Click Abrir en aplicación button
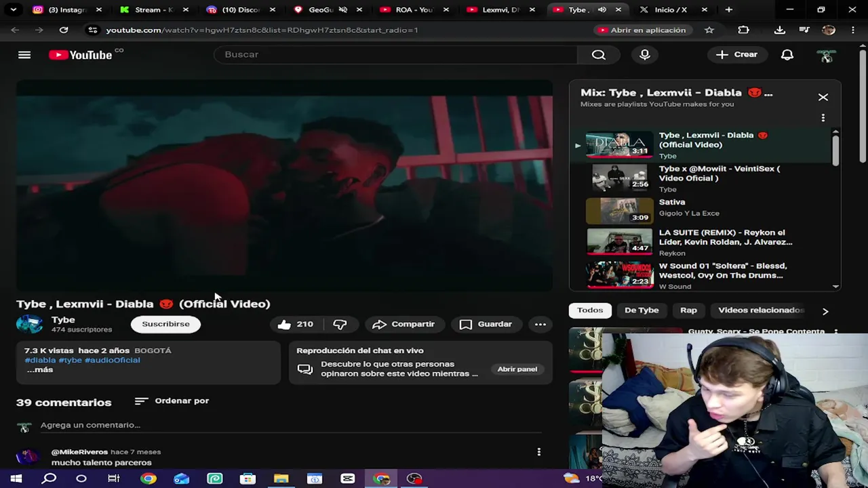This screenshot has width=868, height=488. click(642, 30)
